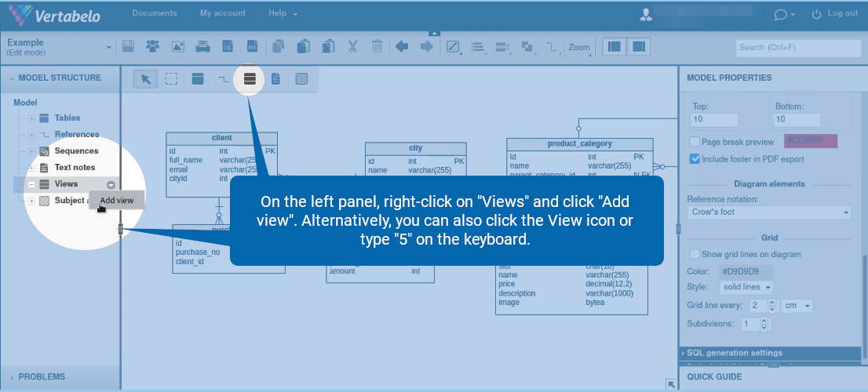Open Reference notation Crow's foot dropdown
The height and width of the screenshot is (392, 868).
coord(769,212)
